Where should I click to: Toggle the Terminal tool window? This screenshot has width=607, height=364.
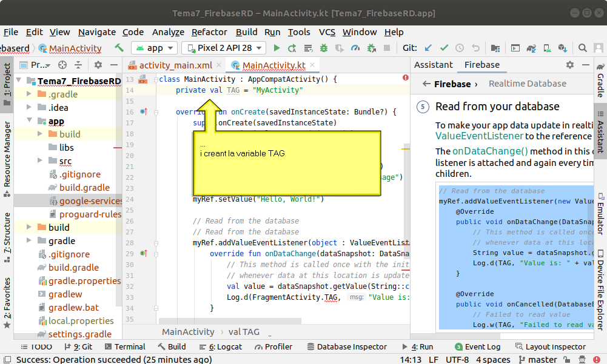(x=125, y=346)
